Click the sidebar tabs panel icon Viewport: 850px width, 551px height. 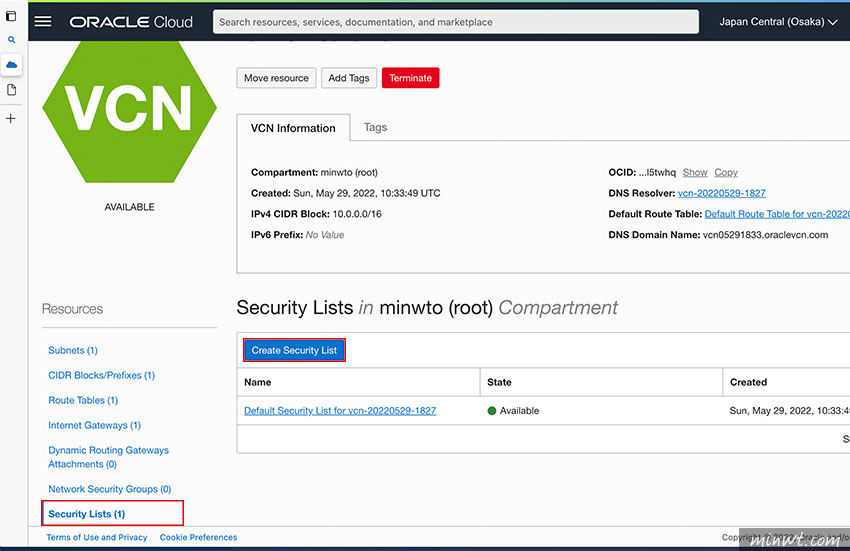(11, 16)
